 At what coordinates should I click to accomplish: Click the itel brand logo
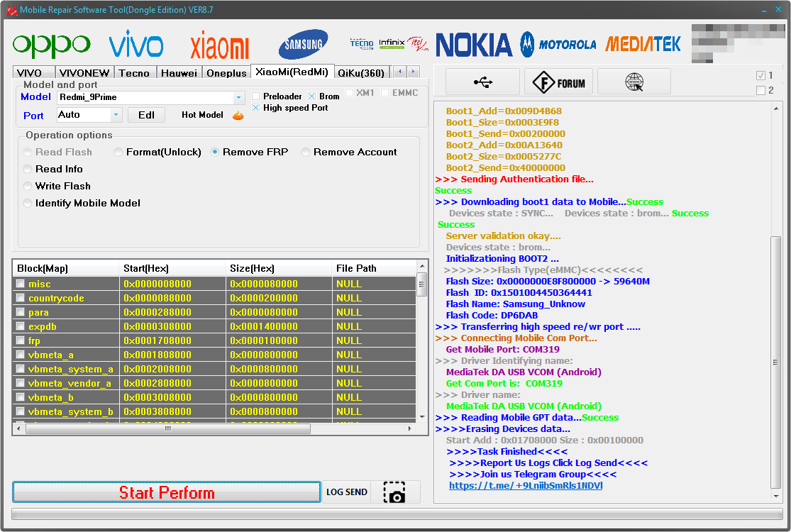point(418,43)
